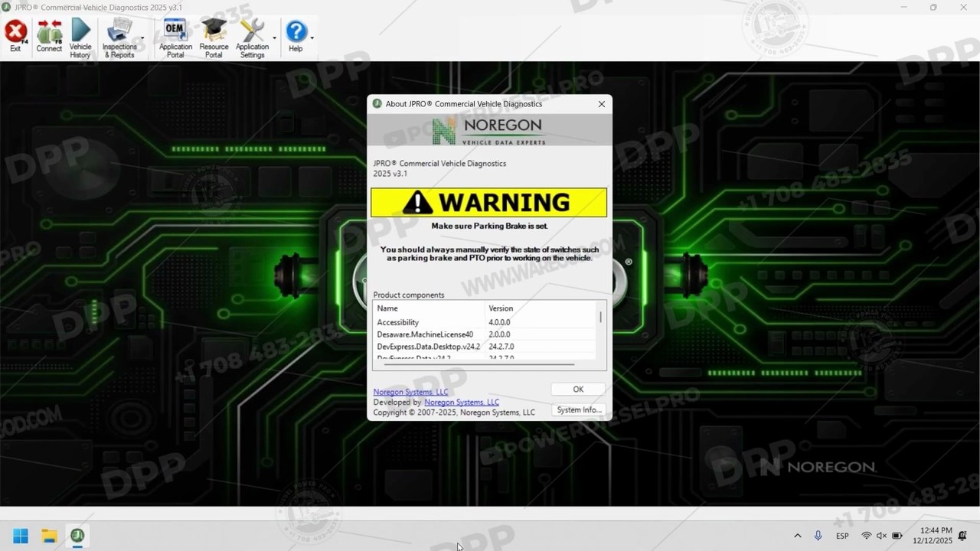This screenshot has height=551, width=980.
Task: Open the Wi-Fi network tray icon
Action: (867, 536)
